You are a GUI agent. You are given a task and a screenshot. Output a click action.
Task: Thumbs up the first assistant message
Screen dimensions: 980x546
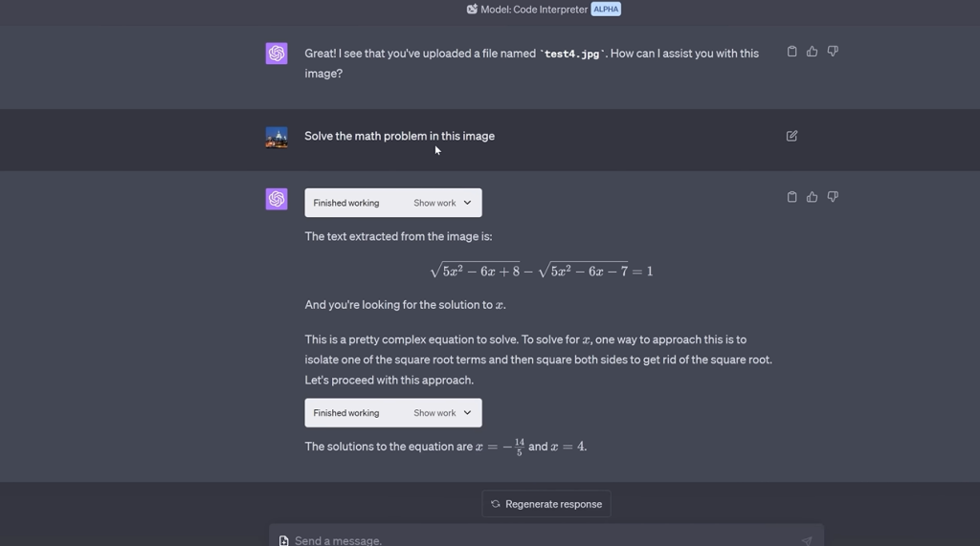tap(812, 52)
